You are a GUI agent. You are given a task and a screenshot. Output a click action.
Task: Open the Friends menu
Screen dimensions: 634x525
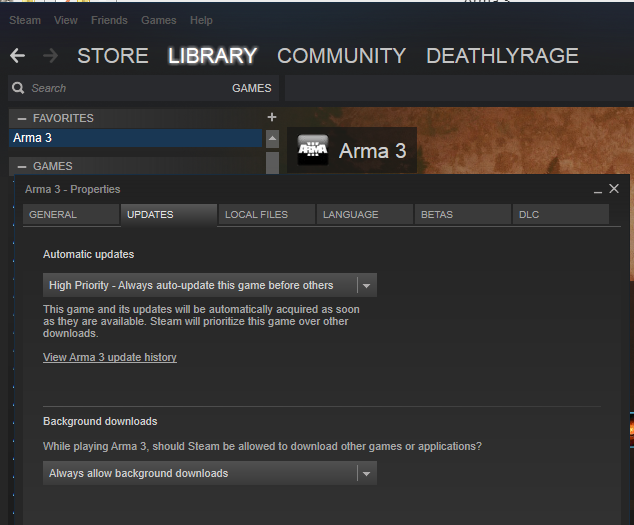coord(109,20)
